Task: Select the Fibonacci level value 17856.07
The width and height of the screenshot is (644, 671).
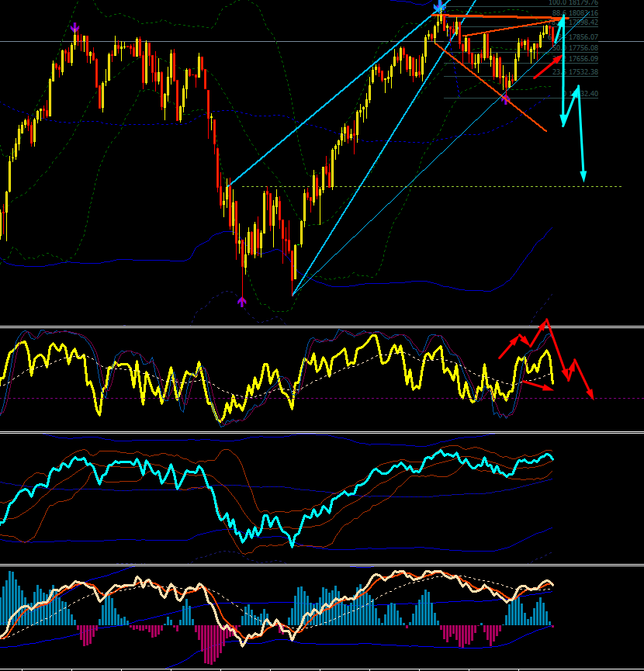Action: tap(583, 37)
